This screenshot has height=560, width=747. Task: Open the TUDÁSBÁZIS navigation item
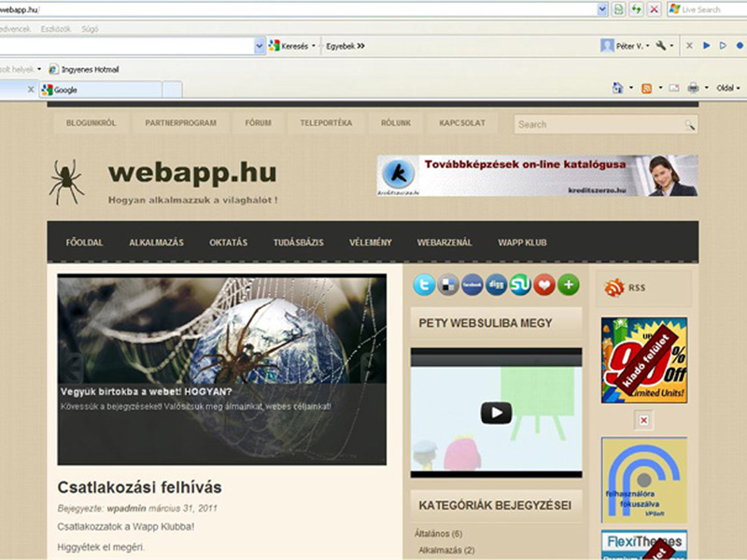pyautogui.click(x=298, y=243)
